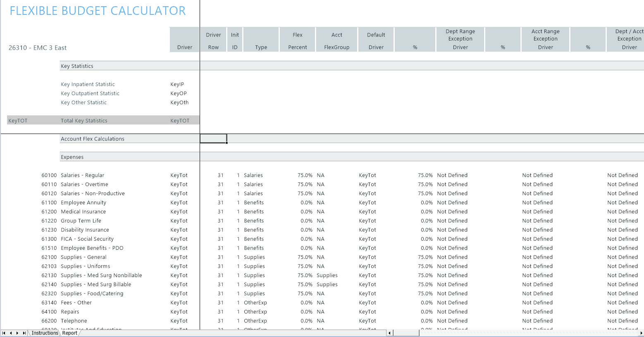This screenshot has width=644, height=337.
Task: Switch to the Report sheet tab
Action: pyautogui.click(x=70, y=333)
